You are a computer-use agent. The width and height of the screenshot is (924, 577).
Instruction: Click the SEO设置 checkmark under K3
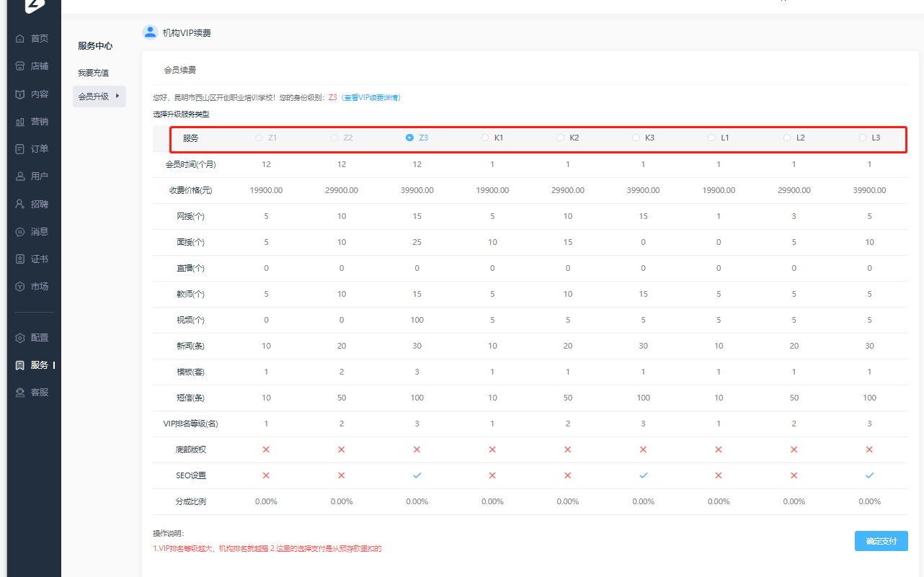pos(643,475)
